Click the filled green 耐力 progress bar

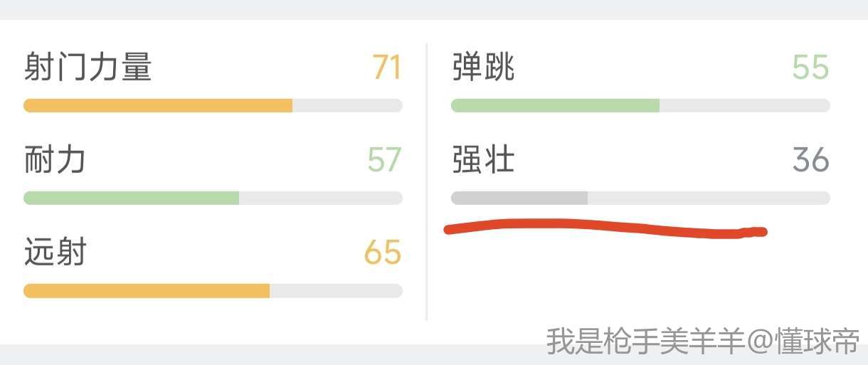click(131, 199)
